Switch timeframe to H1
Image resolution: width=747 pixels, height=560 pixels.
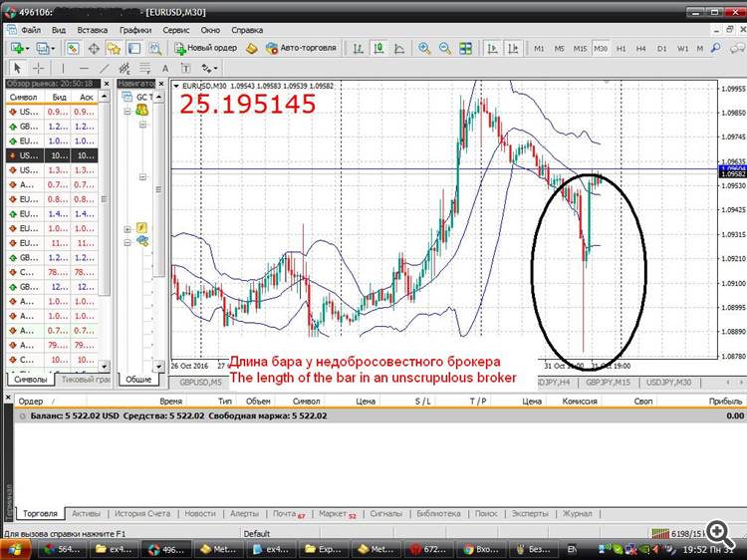pyautogui.click(x=621, y=49)
